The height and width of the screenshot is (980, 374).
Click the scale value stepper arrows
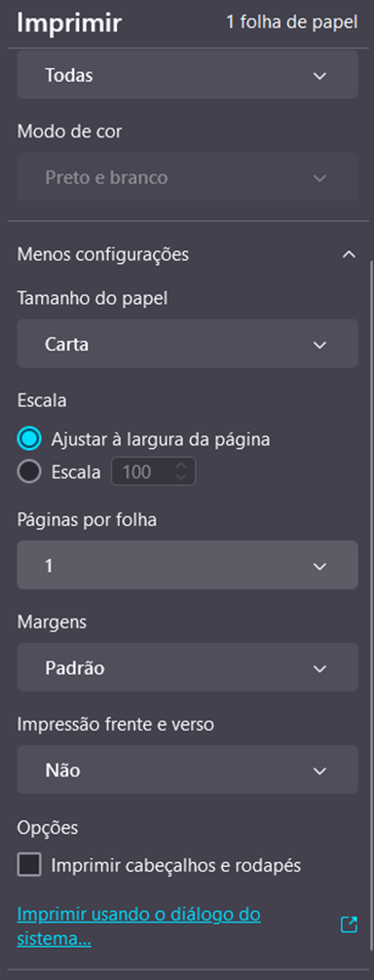181,471
